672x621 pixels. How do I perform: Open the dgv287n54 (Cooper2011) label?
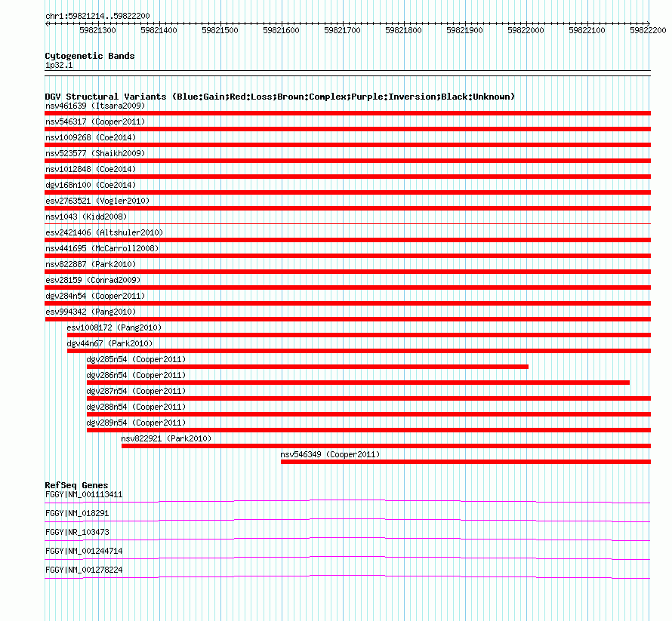click(x=136, y=391)
